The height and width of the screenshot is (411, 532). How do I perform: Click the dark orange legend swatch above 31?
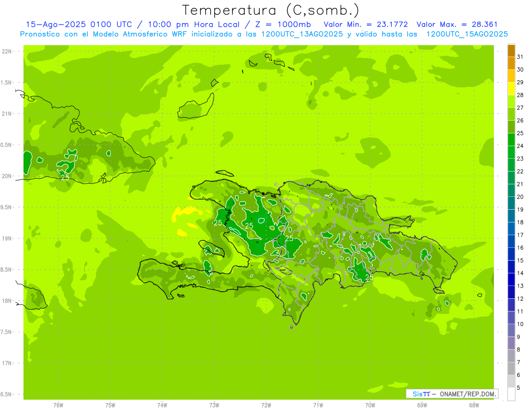(x=511, y=50)
